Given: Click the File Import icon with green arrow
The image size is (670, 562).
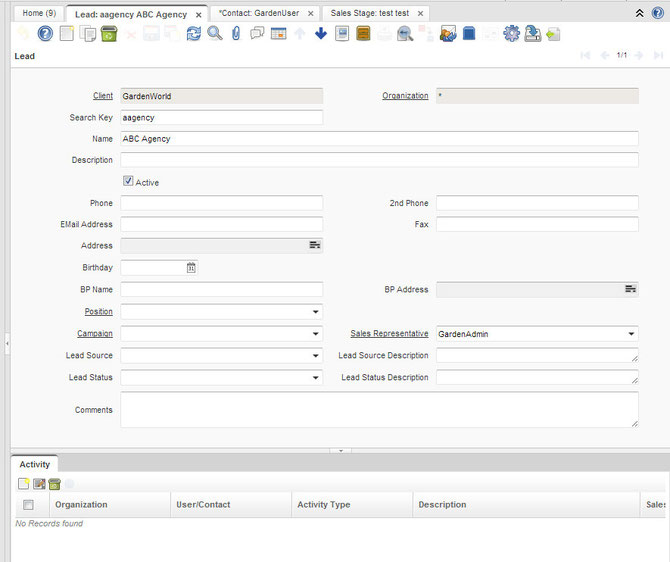Looking at the screenshot, I should [553, 33].
